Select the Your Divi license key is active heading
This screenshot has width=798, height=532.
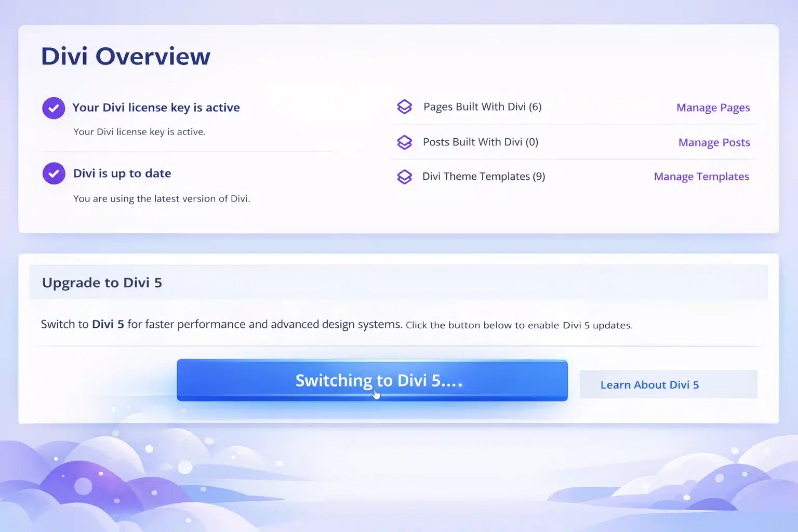(x=156, y=108)
